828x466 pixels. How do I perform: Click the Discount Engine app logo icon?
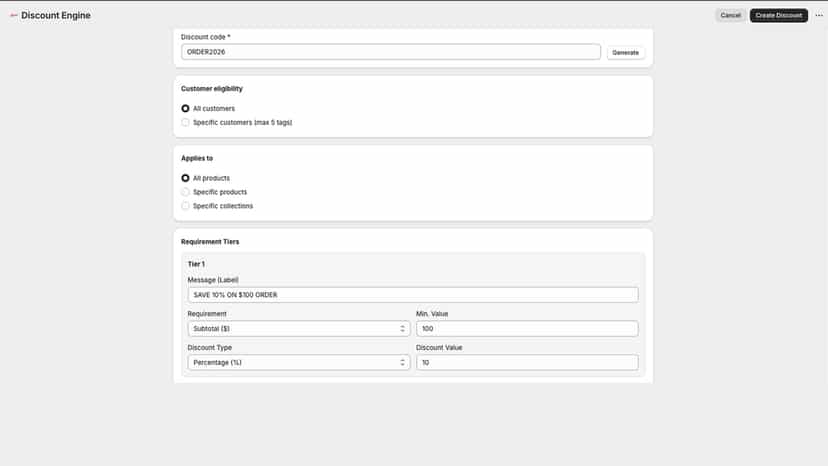[14, 15]
